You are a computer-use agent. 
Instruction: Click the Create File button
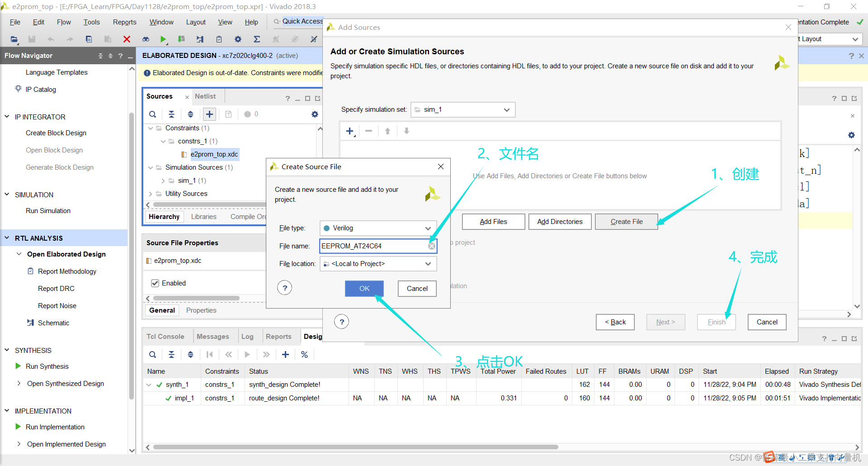pos(627,222)
